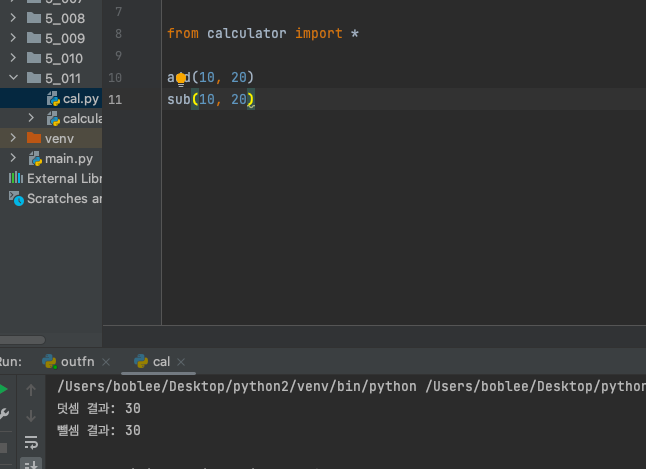This screenshot has height=469, width=646.
Task: Place cursor on 'from calculator import *' line
Action: pyautogui.click(x=262, y=33)
